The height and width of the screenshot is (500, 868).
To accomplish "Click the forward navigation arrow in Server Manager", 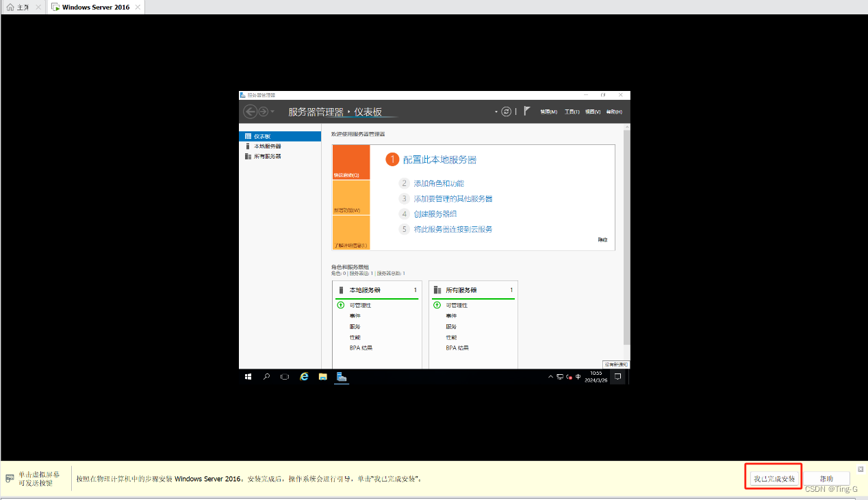I will (263, 111).
